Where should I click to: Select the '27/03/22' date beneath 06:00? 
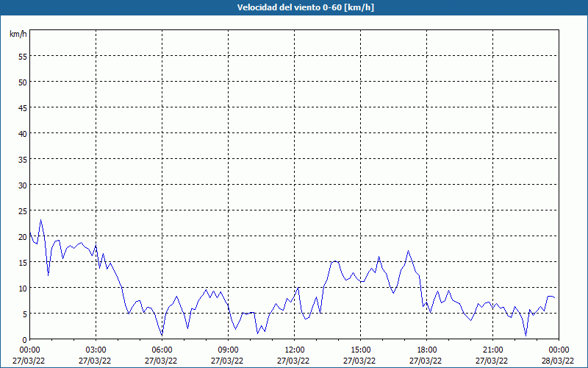162,361
